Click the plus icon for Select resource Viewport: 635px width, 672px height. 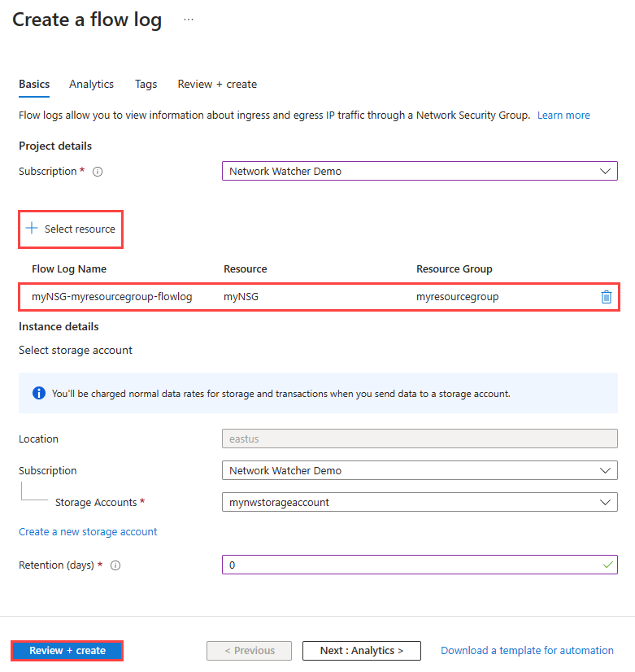(x=32, y=228)
